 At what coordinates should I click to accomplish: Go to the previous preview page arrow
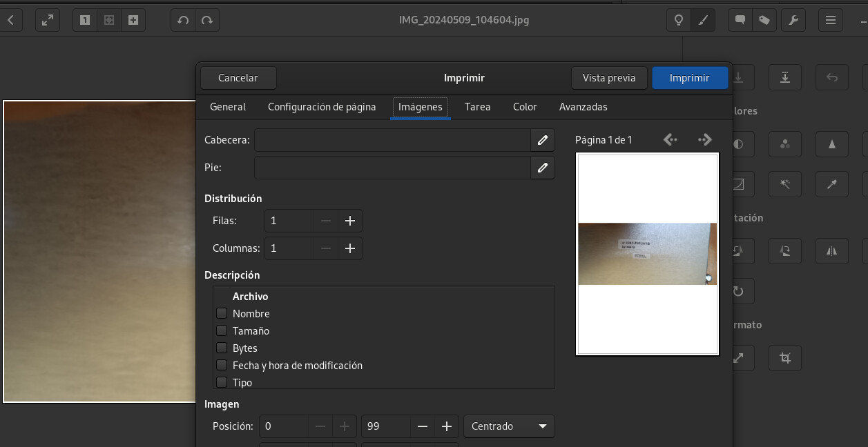pos(670,140)
